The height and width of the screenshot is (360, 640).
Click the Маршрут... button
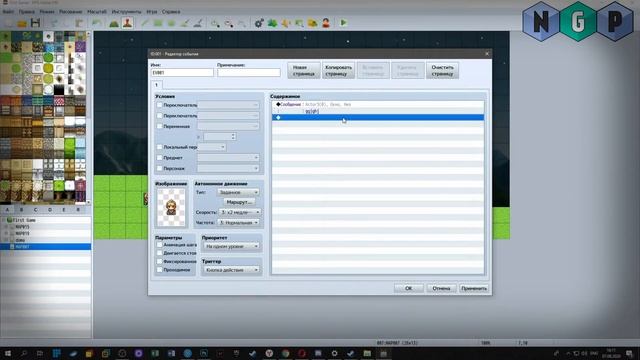[x=239, y=202]
